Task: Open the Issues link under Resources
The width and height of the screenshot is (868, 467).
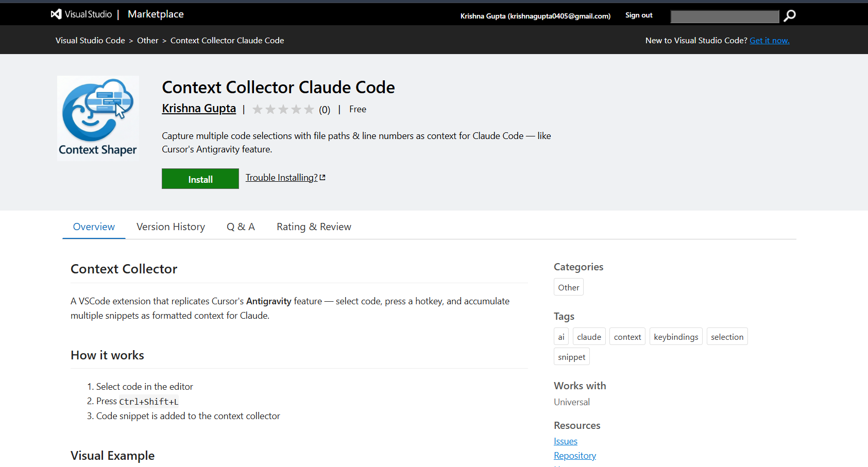Action: tap(566, 441)
